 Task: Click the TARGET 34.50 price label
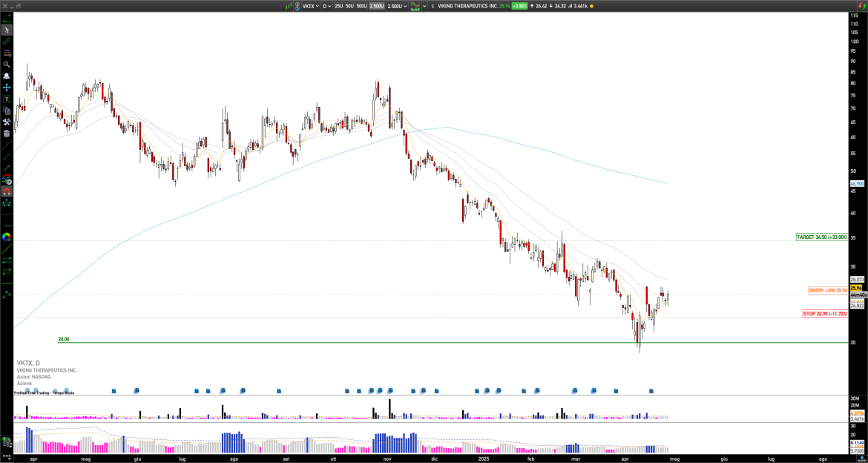point(821,237)
